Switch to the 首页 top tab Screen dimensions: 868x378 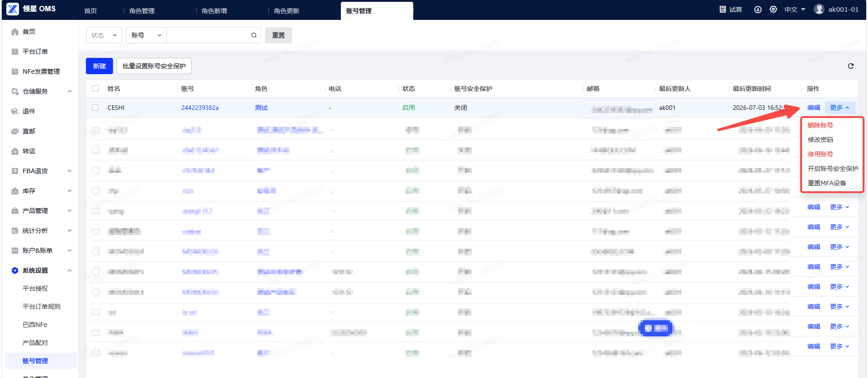tap(90, 11)
